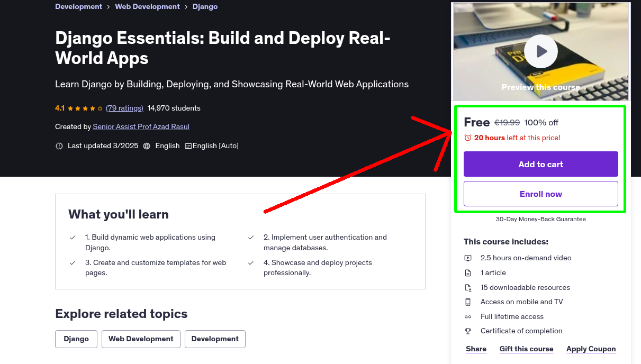
Task: Click the clock icon near Last updated
Action: [59, 146]
